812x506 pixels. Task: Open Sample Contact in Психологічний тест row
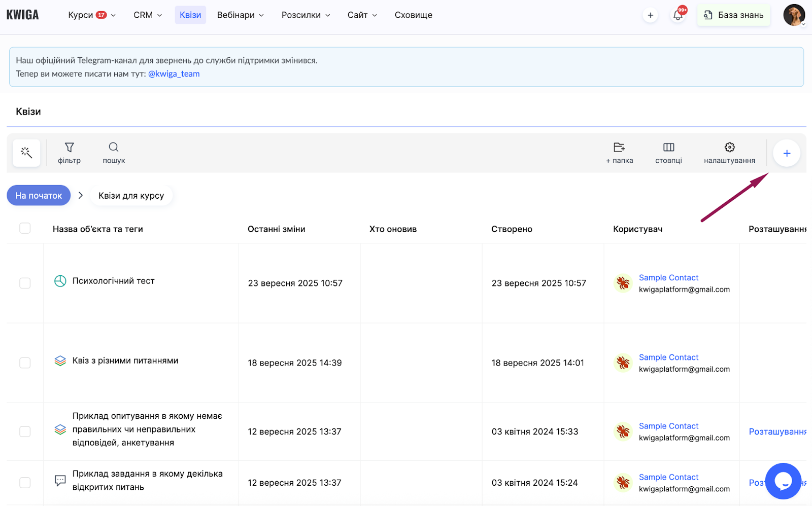tap(668, 277)
